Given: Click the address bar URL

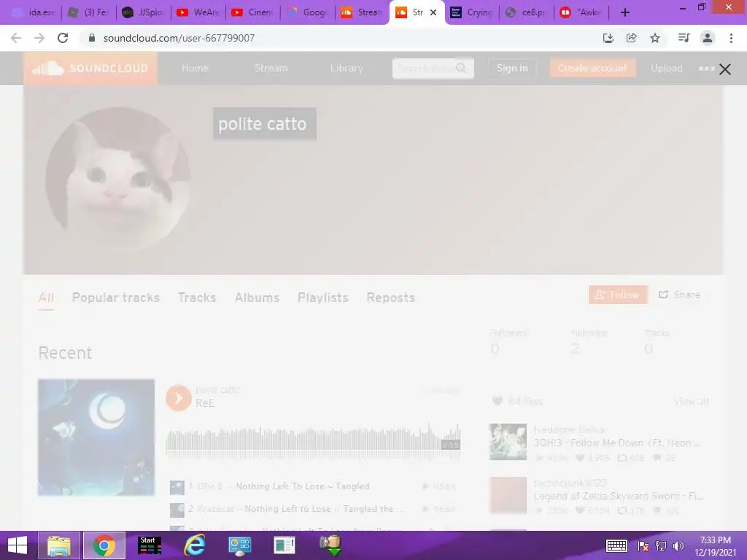Looking at the screenshot, I should (179, 38).
